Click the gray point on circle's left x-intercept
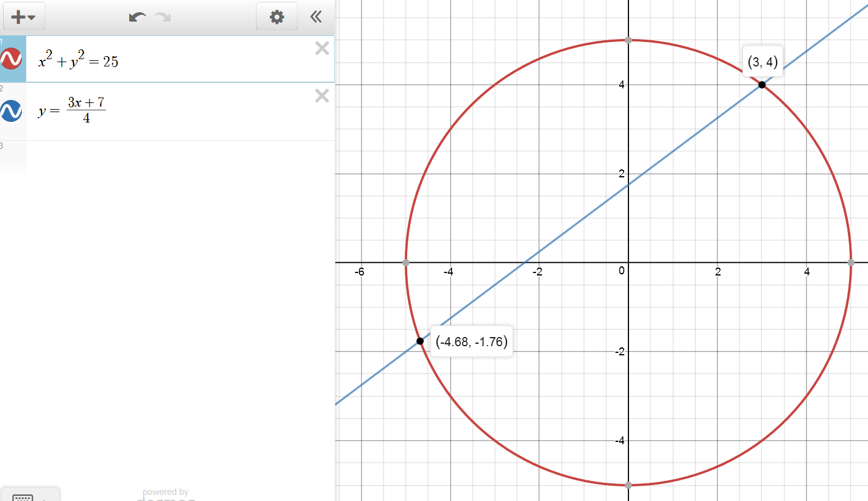The width and height of the screenshot is (868, 501). 406,263
